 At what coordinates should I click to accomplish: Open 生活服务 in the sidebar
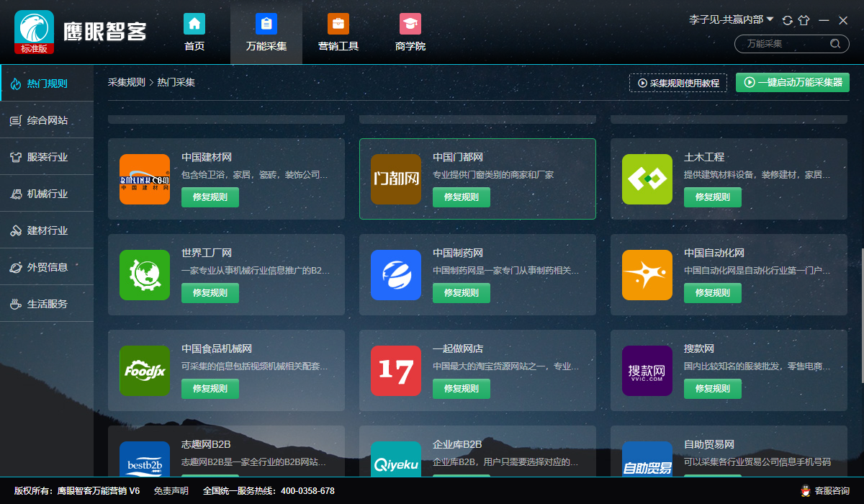tap(47, 304)
